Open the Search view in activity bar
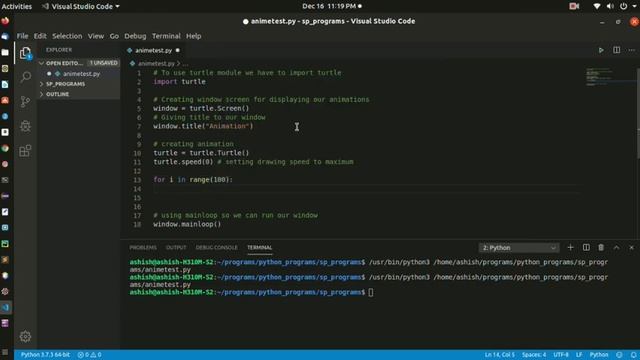 pyautogui.click(x=25, y=77)
